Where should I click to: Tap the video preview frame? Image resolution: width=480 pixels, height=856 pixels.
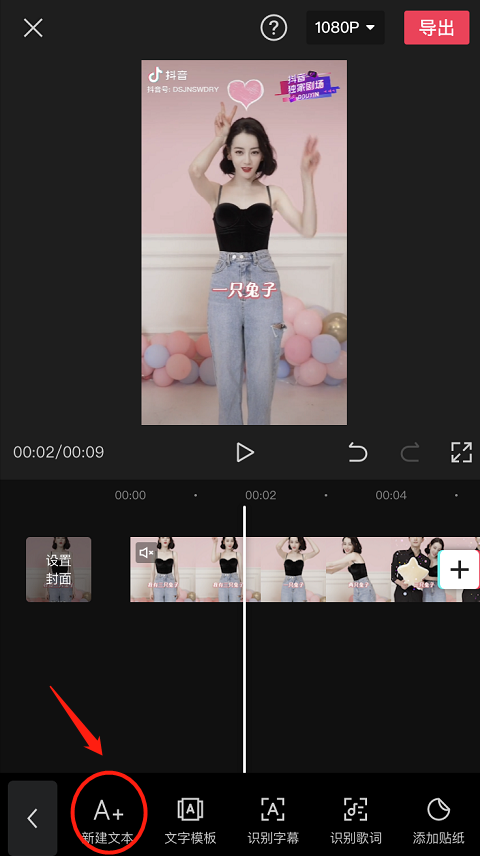point(244,242)
